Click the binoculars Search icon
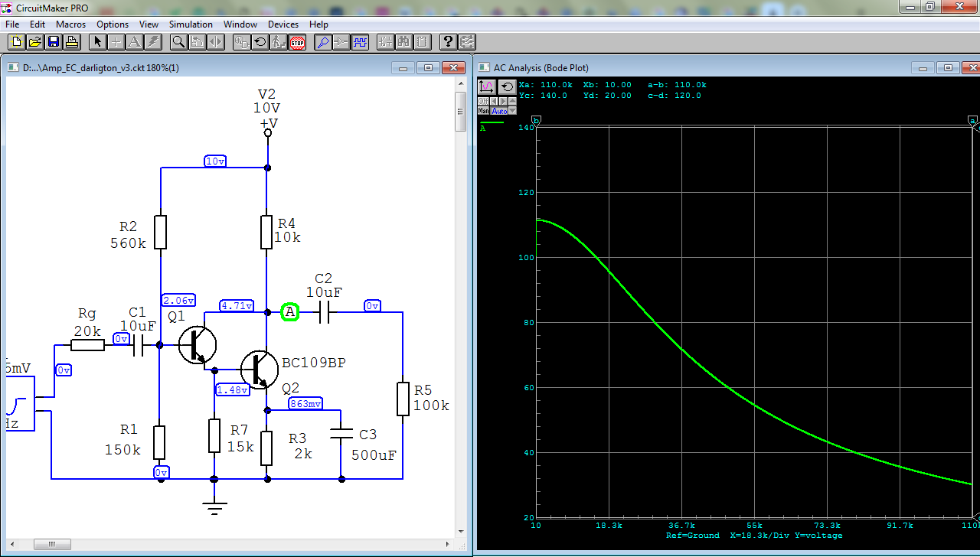 [x=404, y=42]
